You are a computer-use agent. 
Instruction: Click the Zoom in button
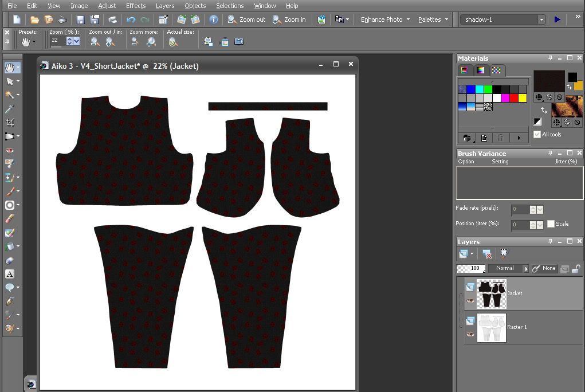pos(289,19)
